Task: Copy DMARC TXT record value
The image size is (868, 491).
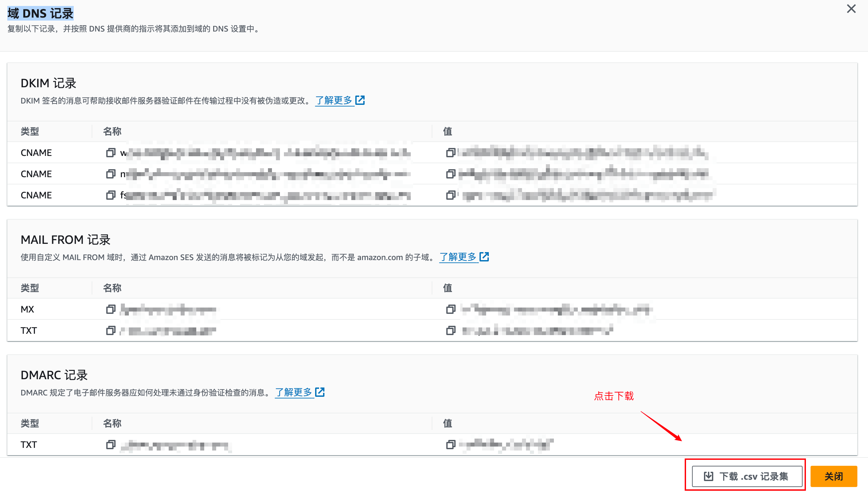Action: pos(451,445)
